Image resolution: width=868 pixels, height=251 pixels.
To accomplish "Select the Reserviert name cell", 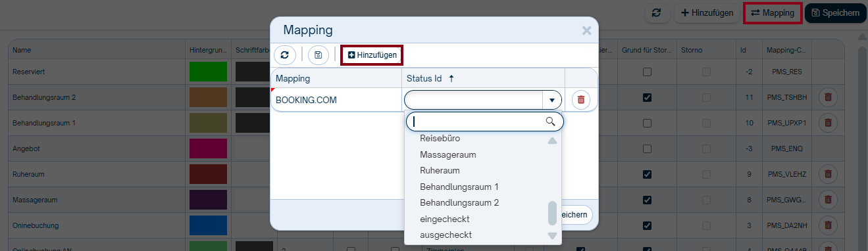I will (x=97, y=72).
